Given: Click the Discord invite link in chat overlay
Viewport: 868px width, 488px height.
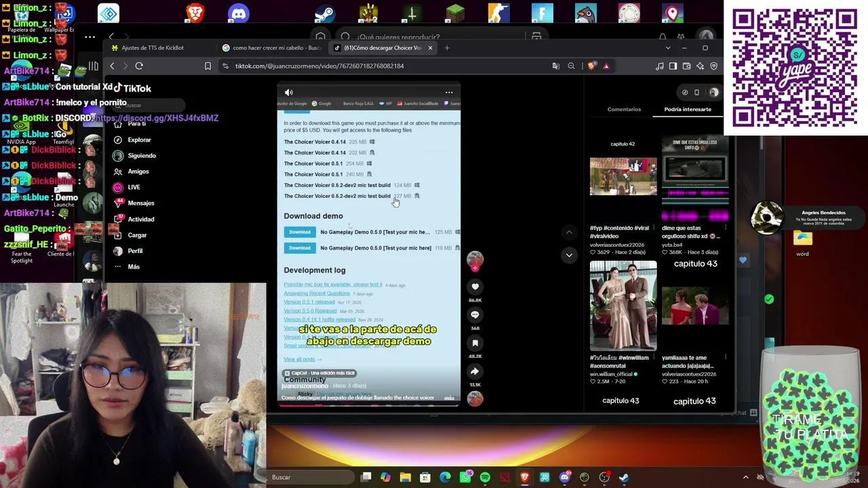Looking at the screenshot, I should click(x=157, y=118).
